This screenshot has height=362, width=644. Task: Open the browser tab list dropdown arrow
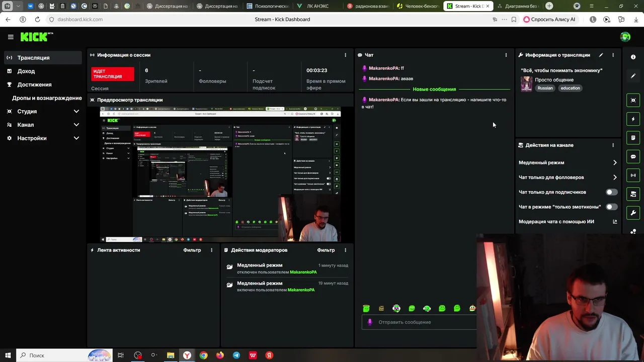coord(19,6)
